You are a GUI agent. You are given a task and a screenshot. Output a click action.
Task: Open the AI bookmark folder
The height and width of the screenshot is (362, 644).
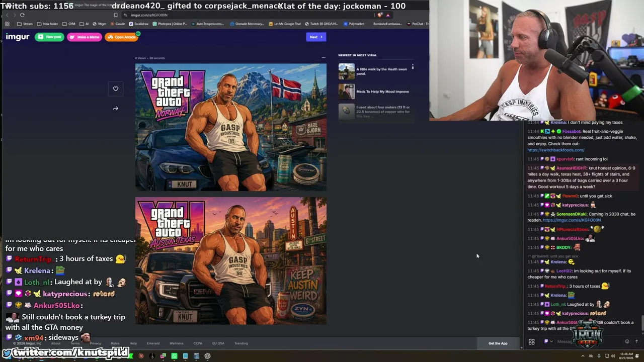click(x=84, y=24)
